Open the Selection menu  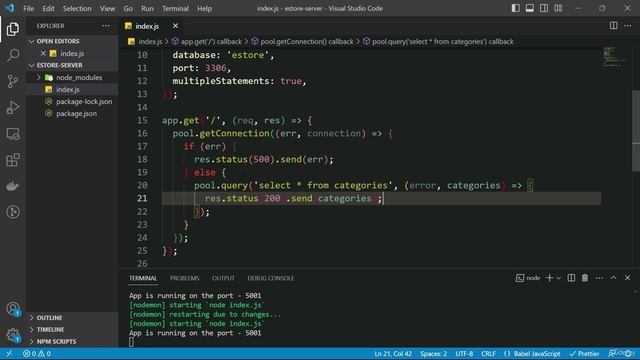tap(77, 8)
